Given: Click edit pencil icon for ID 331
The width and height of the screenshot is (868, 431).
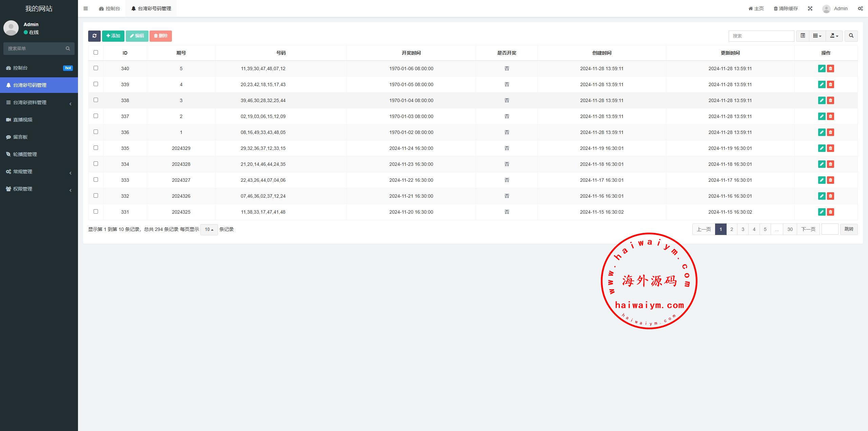Looking at the screenshot, I should pos(822,212).
